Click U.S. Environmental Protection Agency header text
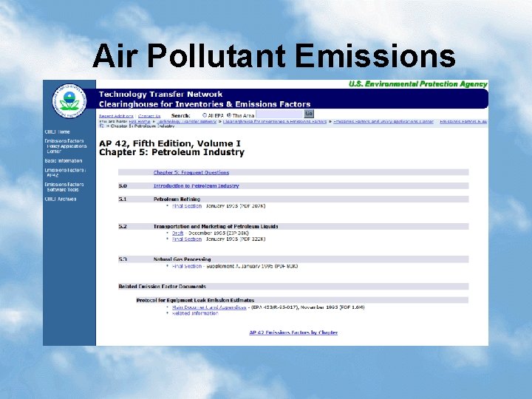 tap(418, 84)
